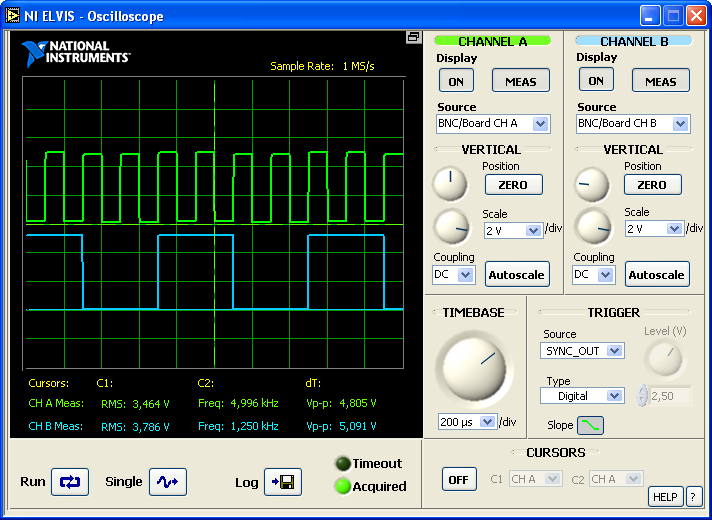This screenshot has height=520, width=712.
Task: Minimize the NI ELVIS Oscilloscope window
Action: coord(650,16)
